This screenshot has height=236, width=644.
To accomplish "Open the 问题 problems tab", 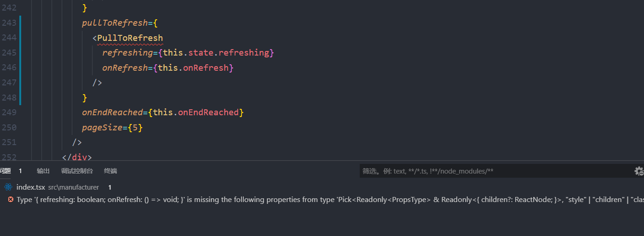I will click(6, 171).
